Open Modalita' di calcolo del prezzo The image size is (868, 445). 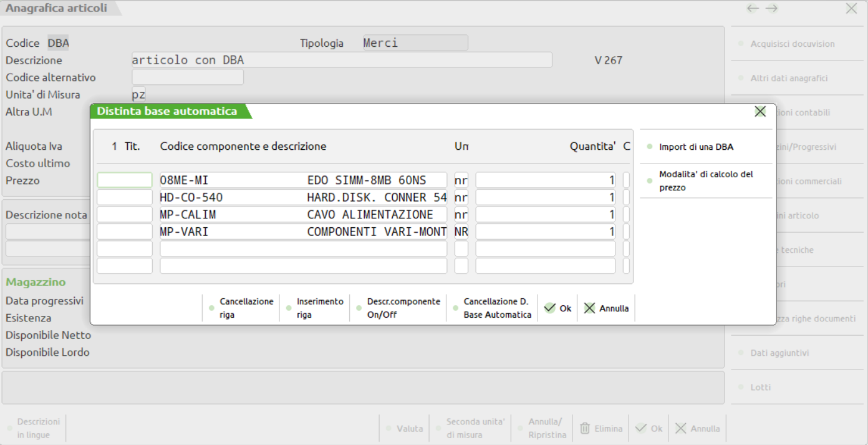706,181
